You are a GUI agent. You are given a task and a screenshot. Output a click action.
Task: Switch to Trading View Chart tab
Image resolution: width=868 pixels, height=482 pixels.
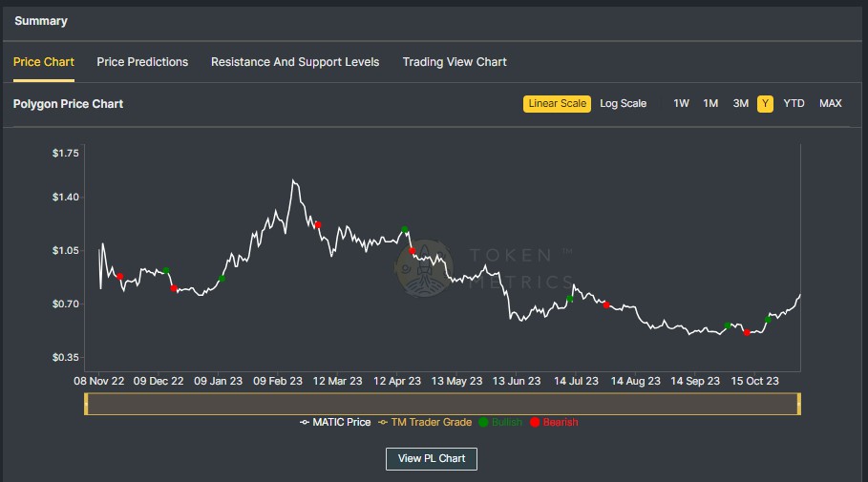tap(455, 62)
